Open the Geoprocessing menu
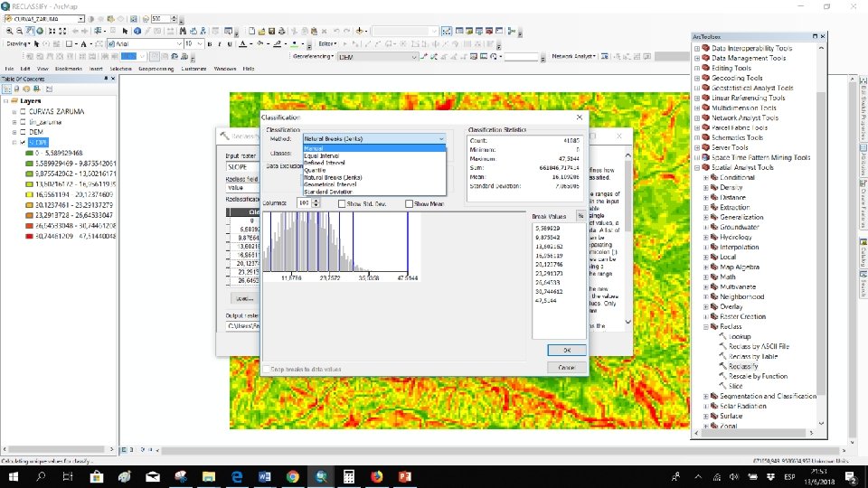This screenshot has height=488, width=868. tap(156, 69)
